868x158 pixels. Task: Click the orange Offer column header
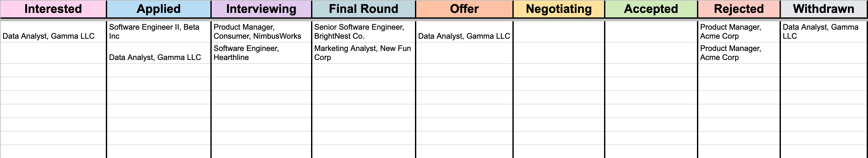464,9
